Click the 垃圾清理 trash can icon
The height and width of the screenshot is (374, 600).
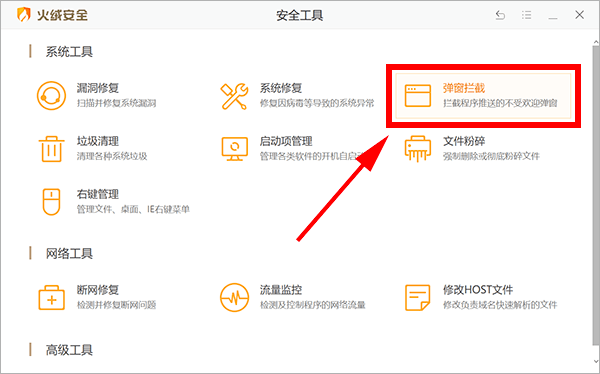tap(51, 149)
